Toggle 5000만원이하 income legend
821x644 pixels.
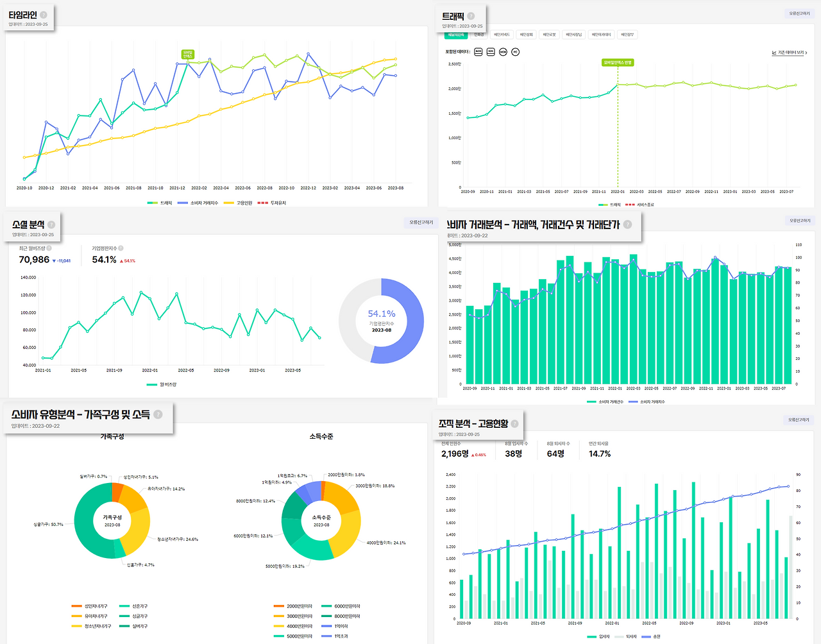point(293,636)
